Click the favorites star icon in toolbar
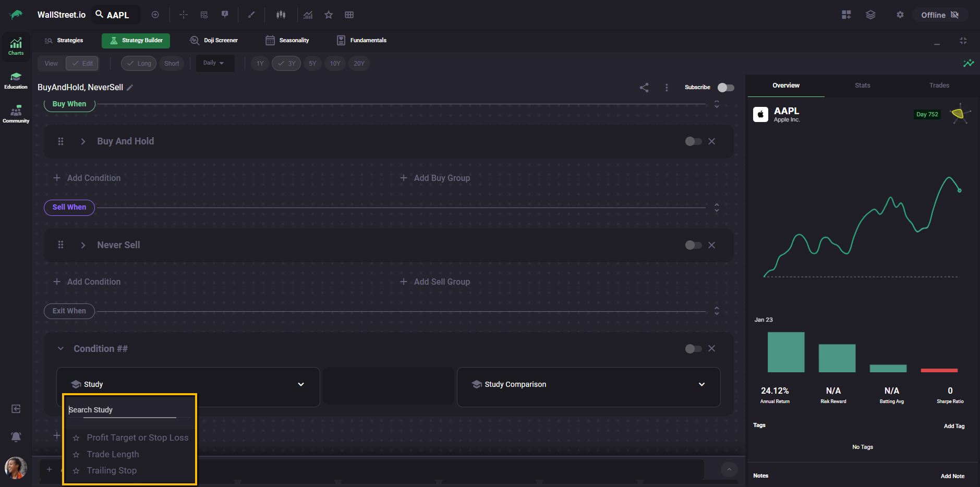This screenshot has width=980, height=487. click(x=329, y=15)
